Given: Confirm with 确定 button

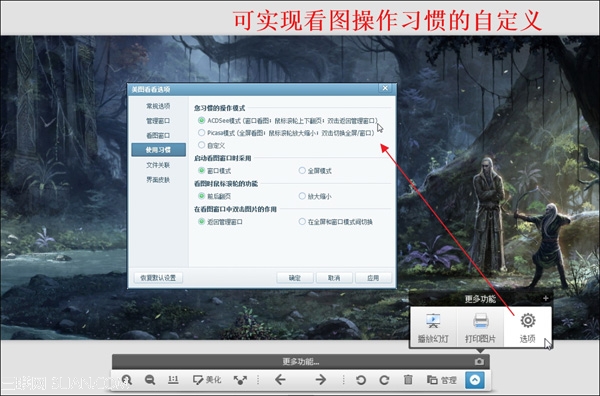Looking at the screenshot, I should (x=295, y=278).
